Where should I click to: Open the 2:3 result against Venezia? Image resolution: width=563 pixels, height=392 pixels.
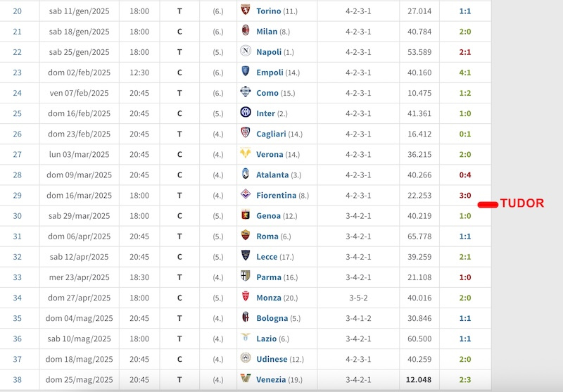465,379
